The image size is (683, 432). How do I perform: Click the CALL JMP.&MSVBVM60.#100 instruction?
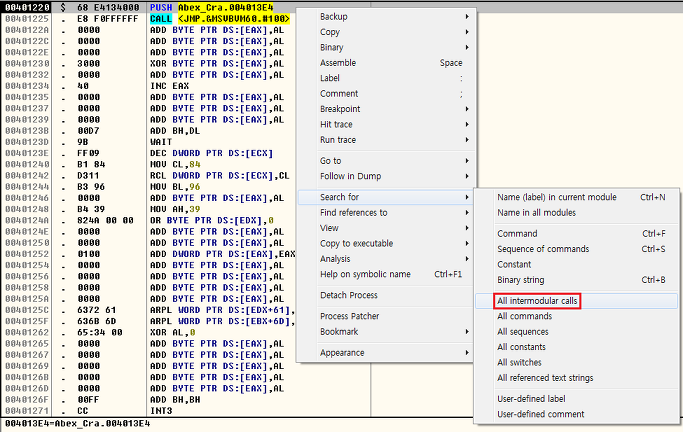220,19
